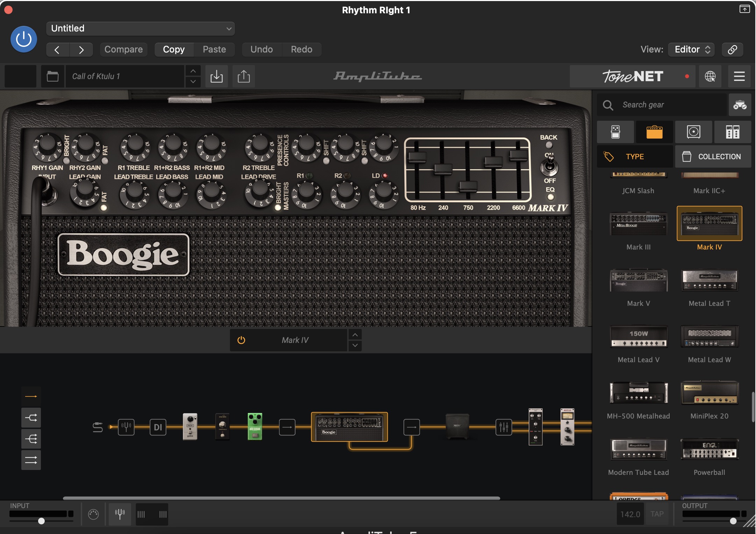Image resolution: width=756 pixels, height=534 pixels.
Task: Select the rack effects gear category
Action: click(733, 132)
